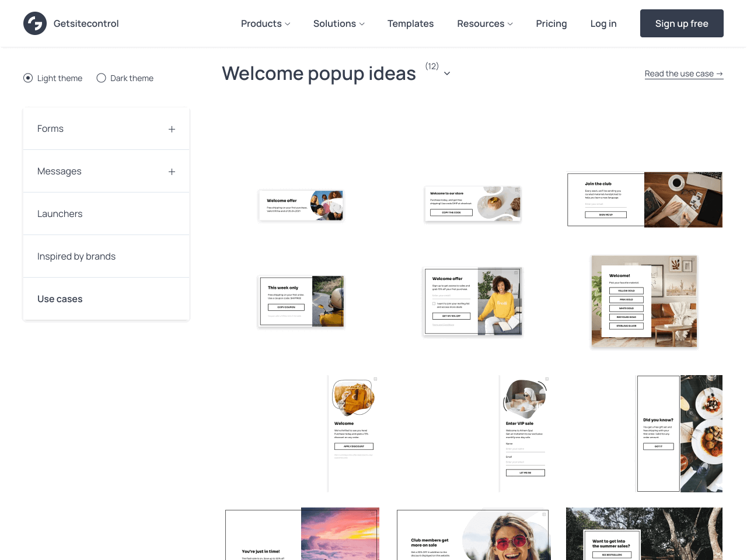Click the Sign up free button

click(681, 23)
